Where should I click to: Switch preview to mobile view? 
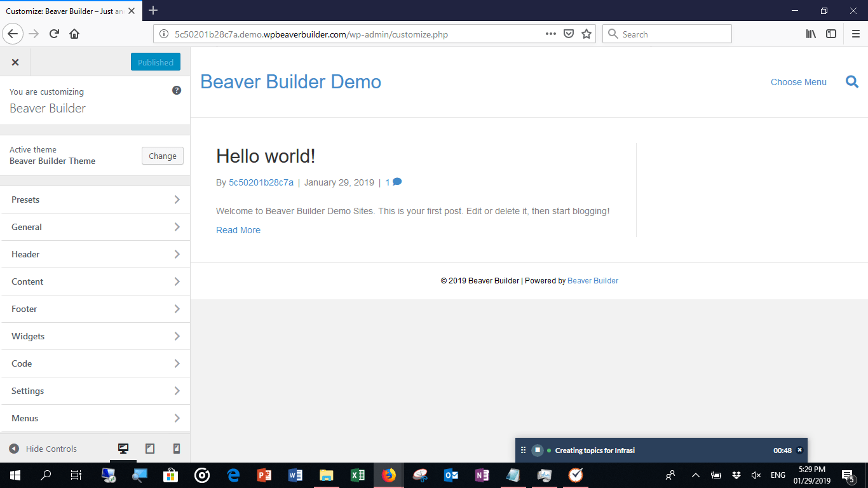[175, 448]
